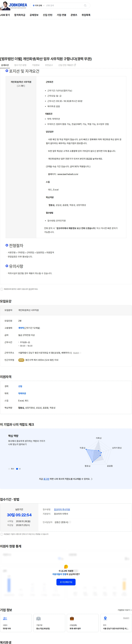This screenshot has width=132, height=644.
Task: Open the 지도보기 link in the 위치 card
Action: click(126, 618)
